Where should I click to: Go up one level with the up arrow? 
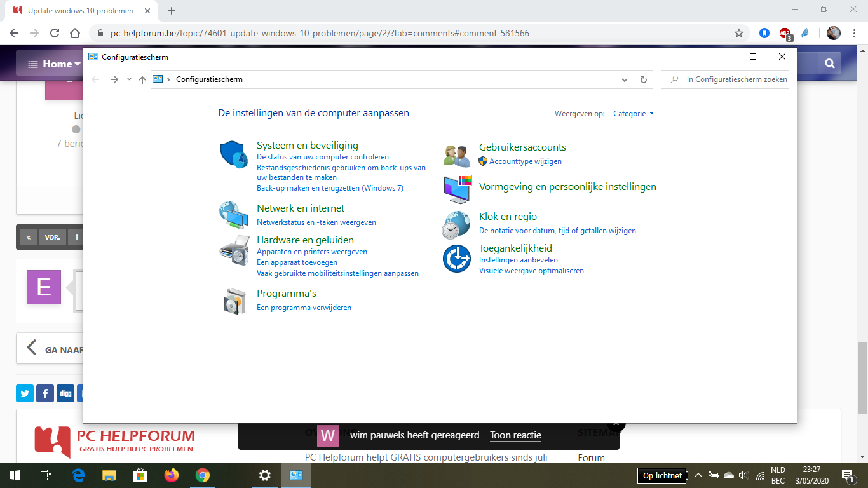click(142, 79)
